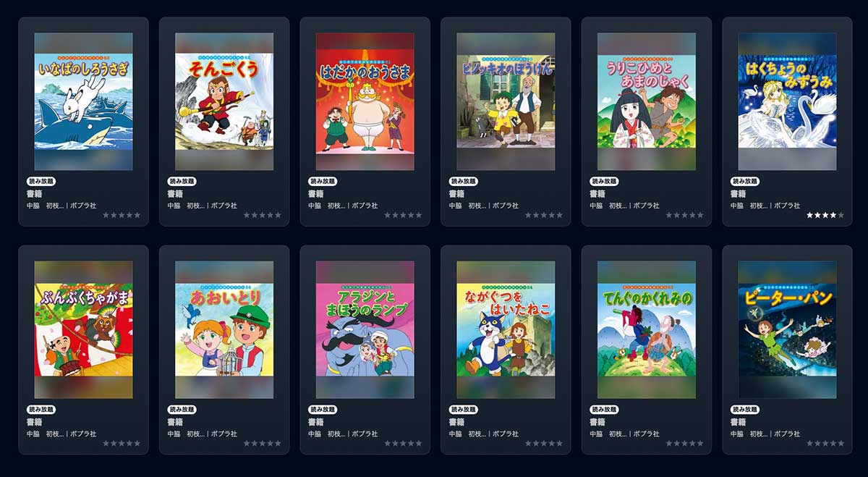Open the はだかのおうさま book cover
868x477 pixels.
click(365, 101)
